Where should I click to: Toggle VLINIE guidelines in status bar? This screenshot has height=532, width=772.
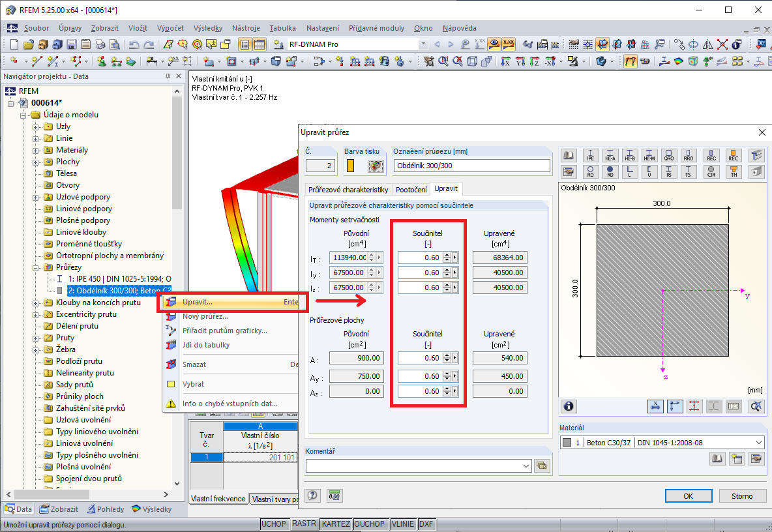403,524
